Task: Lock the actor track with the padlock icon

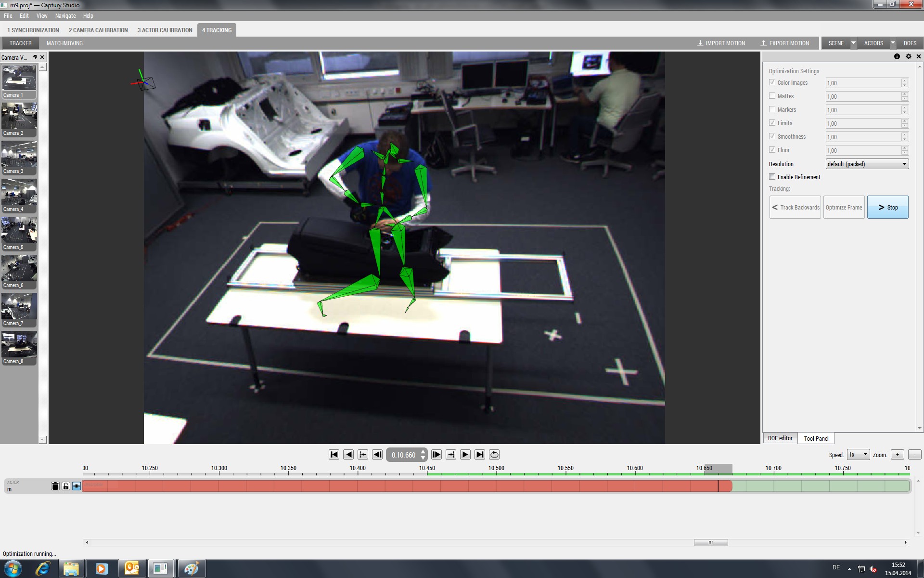Action: coord(65,486)
